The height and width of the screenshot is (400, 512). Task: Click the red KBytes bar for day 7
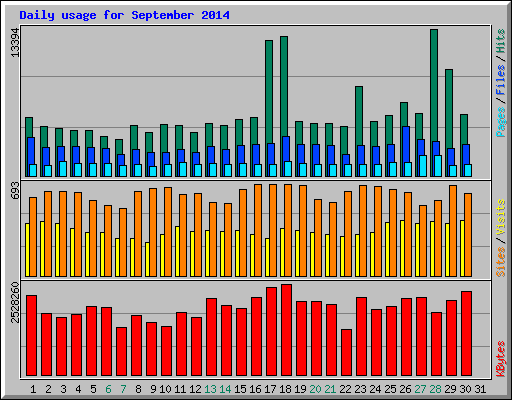pyautogui.click(x=121, y=352)
